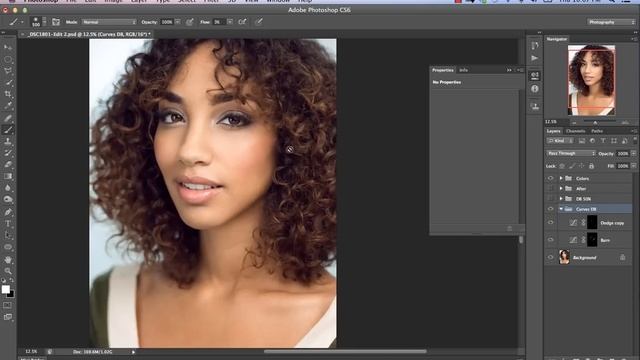Filter layers by type (T) icon
This screenshot has height=360, width=640.
click(x=603, y=141)
